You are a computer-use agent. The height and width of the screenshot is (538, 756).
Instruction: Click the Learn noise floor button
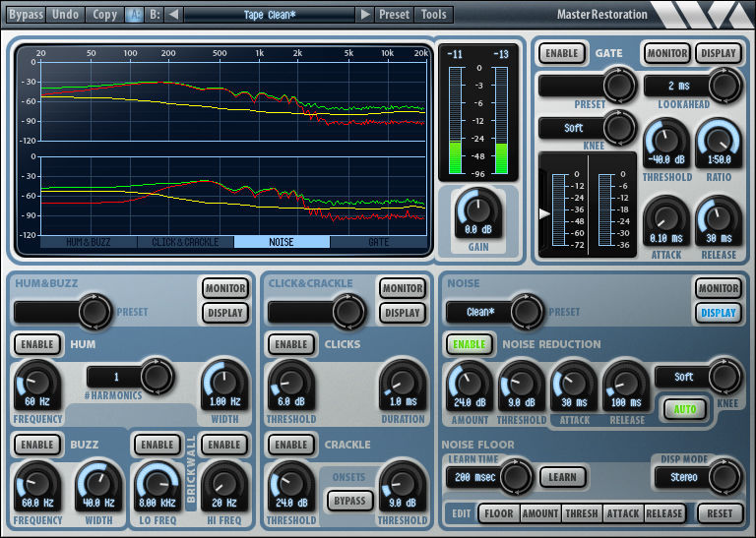[x=563, y=477]
